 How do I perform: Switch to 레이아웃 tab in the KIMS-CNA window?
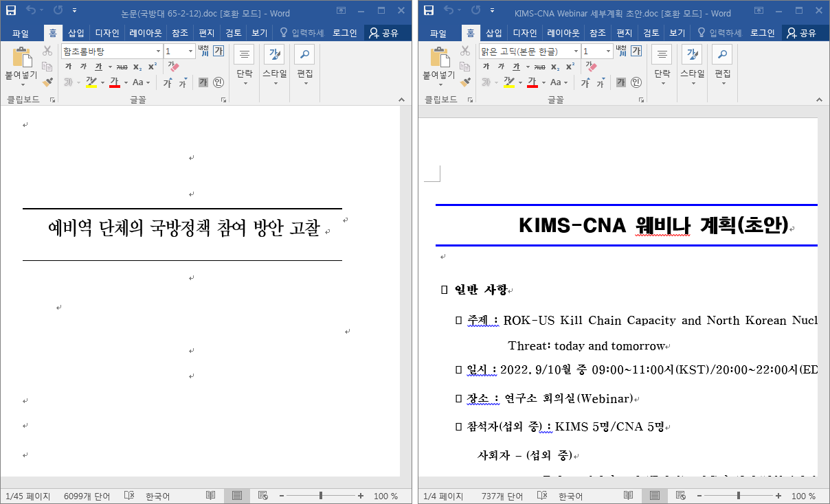(x=564, y=33)
